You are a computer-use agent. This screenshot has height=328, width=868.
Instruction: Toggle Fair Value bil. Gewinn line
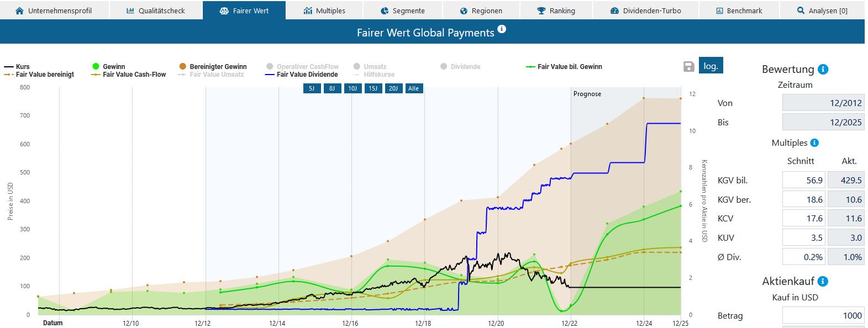pyautogui.click(x=564, y=66)
